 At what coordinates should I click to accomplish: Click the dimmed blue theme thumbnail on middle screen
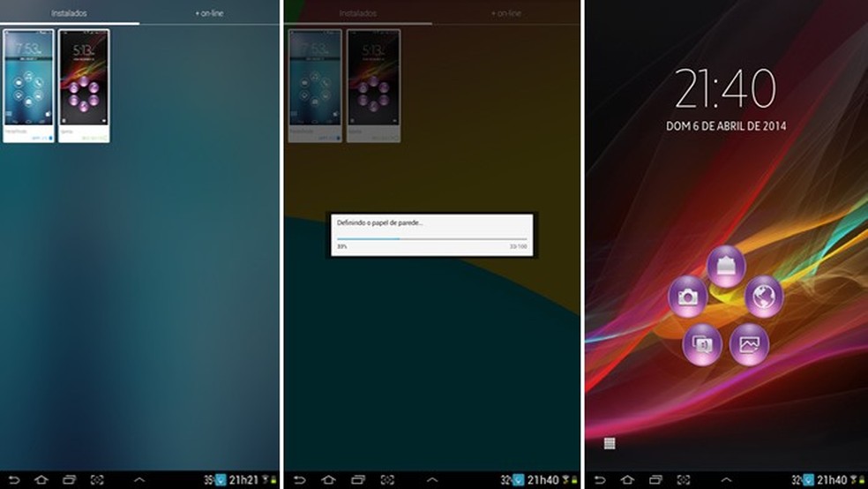315,86
